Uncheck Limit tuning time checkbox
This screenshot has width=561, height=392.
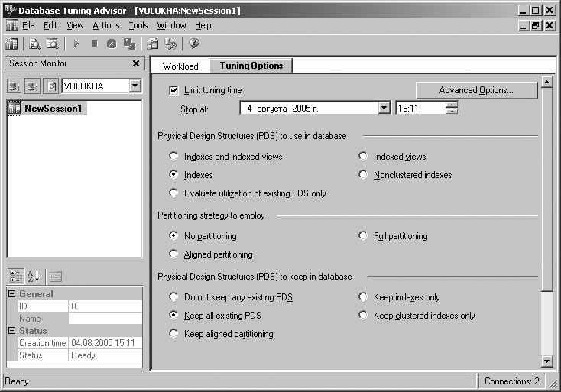173,90
